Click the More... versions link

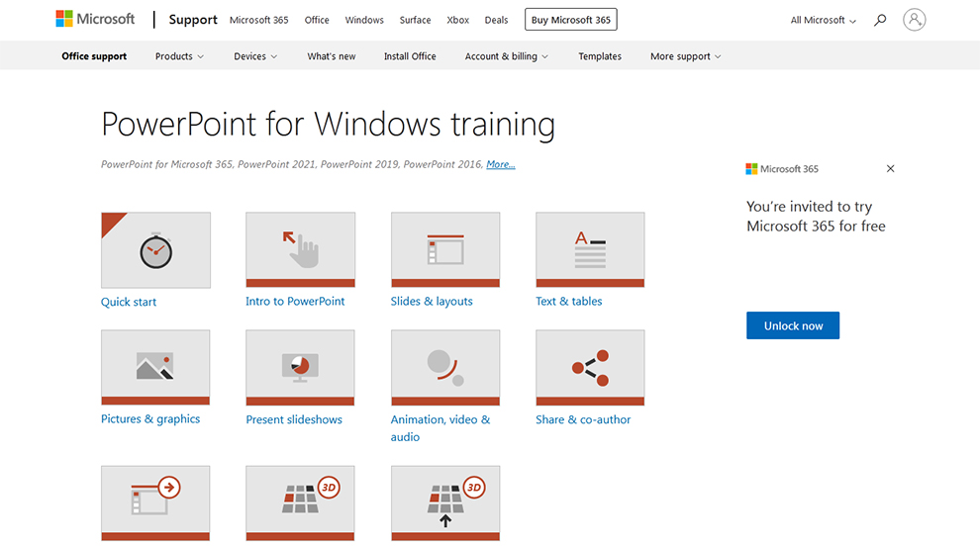click(x=501, y=164)
